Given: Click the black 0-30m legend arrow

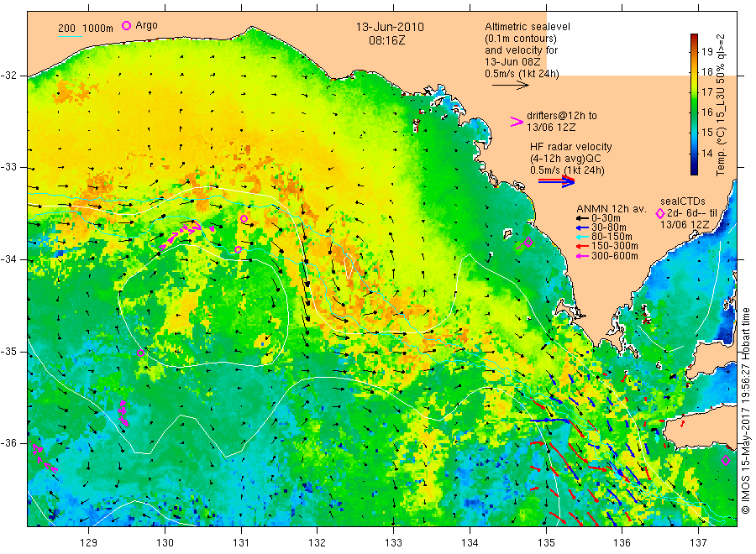Looking at the screenshot, I should pos(582,218).
